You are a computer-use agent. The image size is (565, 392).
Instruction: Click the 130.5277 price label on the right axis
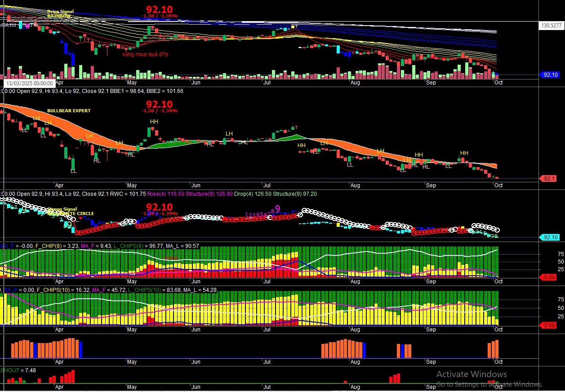tap(551, 26)
